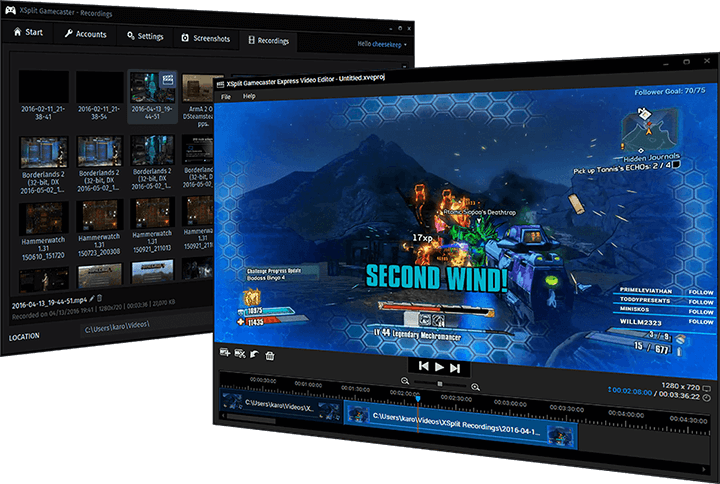The height and width of the screenshot is (484, 720).
Task: Select the first Minecraft menu recording thumbnail
Action: click(100, 274)
